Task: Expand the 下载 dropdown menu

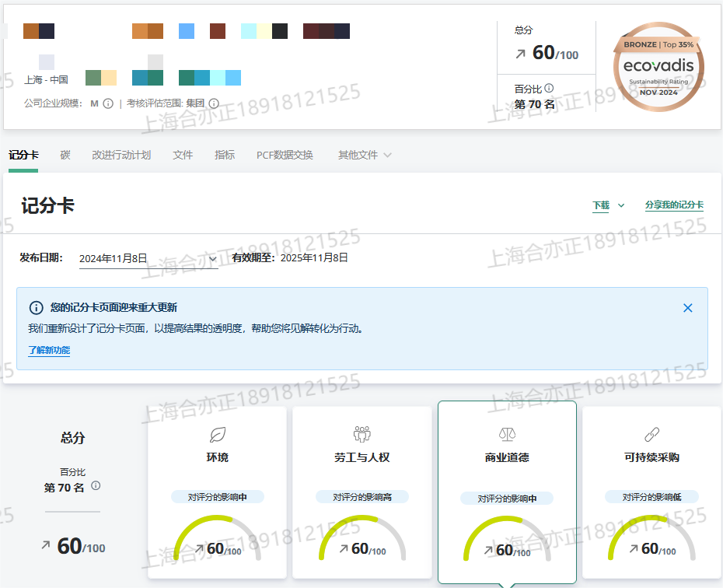Action: pyautogui.click(x=608, y=205)
